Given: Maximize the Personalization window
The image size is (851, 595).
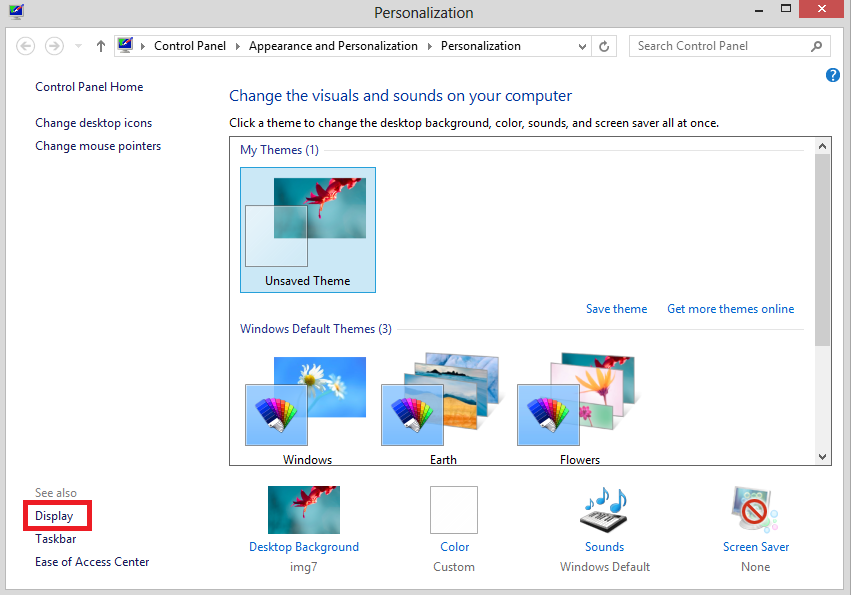Looking at the screenshot, I should [786, 9].
